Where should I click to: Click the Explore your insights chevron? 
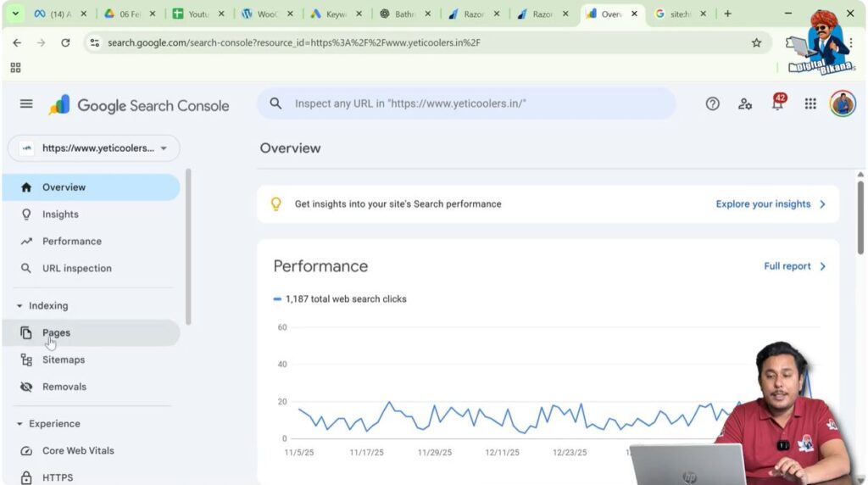tap(822, 203)
